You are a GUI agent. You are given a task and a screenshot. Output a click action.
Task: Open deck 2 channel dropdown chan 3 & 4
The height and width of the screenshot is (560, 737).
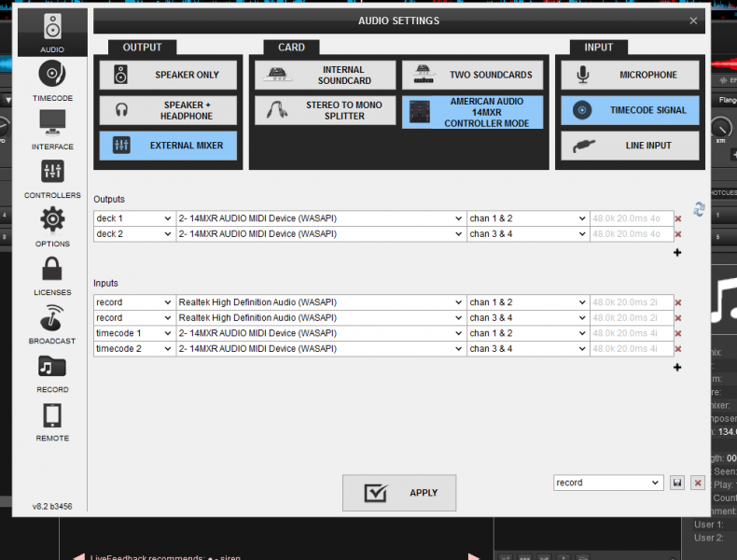(x=528, y=233)
